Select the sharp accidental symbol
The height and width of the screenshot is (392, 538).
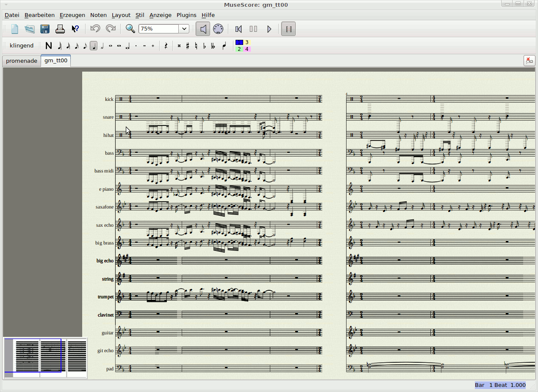(188, 46)
